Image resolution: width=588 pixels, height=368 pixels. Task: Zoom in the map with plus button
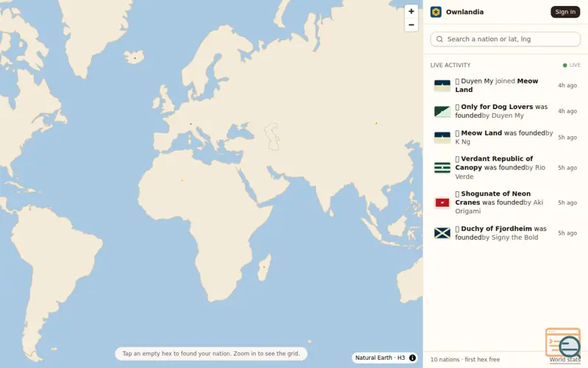coord(411,11)
